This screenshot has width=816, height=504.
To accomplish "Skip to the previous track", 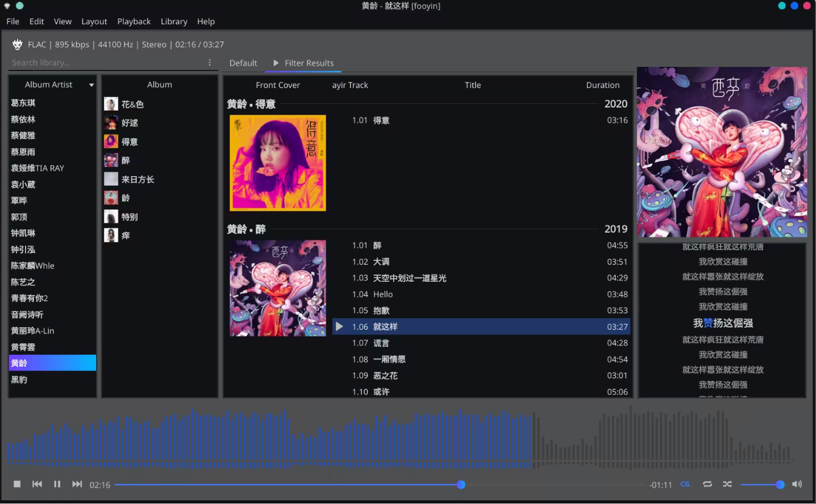I will [37, 484].
